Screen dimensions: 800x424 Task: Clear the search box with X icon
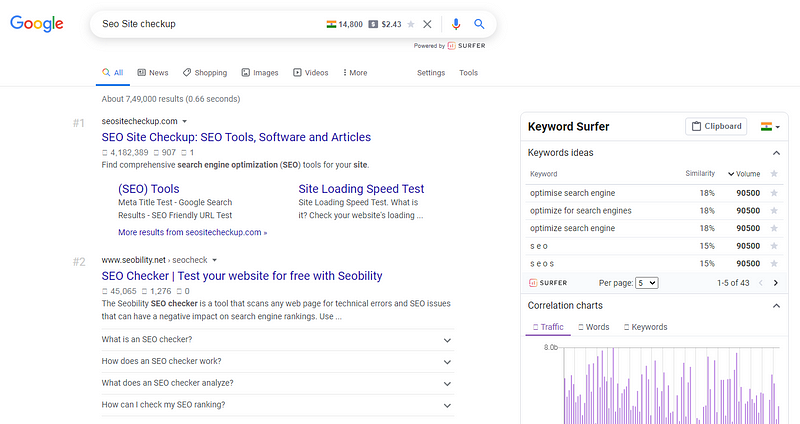tap(427, 24)
